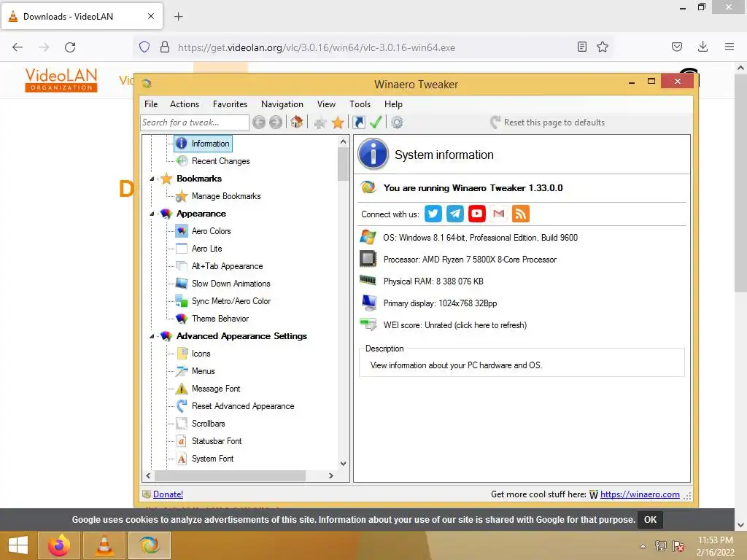Open the Navigation menu
This screenshot has height=560, width=747.
[282, 104]
